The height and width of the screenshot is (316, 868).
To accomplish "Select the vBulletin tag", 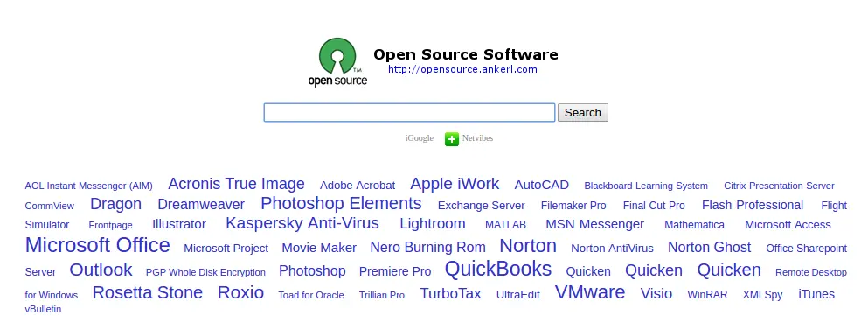I will [x=43, y=309].
